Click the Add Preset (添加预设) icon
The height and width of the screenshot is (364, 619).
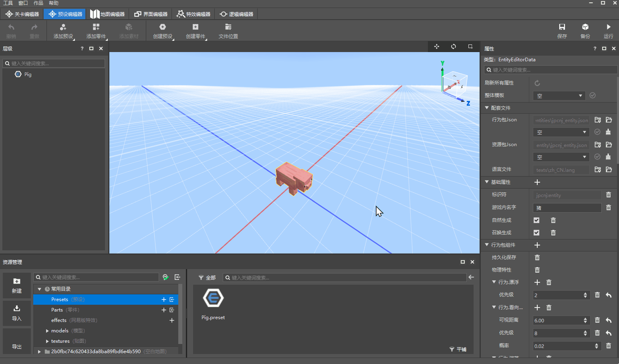(x=63, y=27)
